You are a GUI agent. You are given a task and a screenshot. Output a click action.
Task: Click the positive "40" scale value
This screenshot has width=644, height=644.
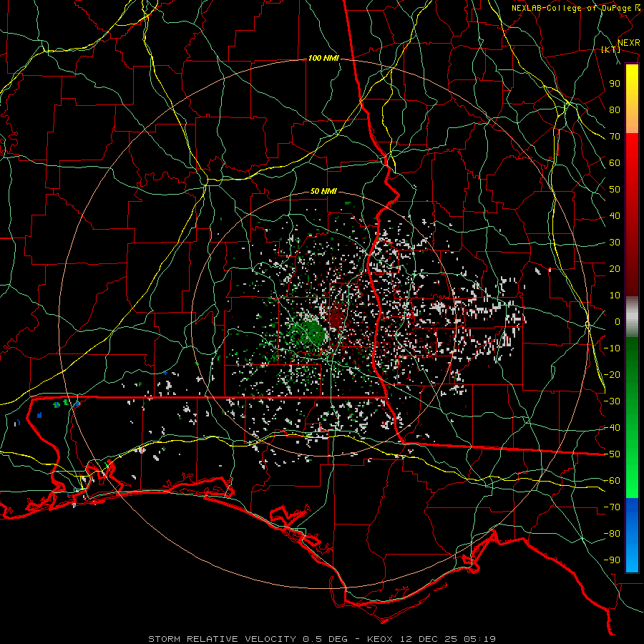615,215
